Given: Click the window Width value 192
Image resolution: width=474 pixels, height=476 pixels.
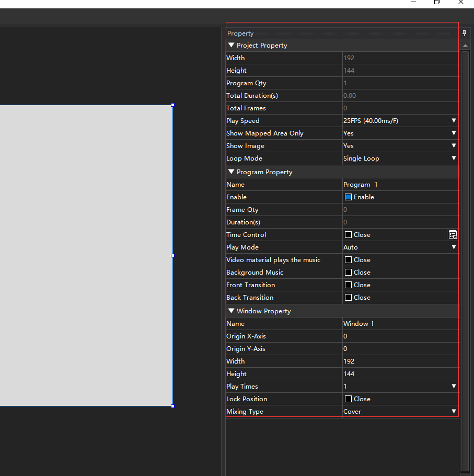Looking at the screenshot, I should pos(400,361).
